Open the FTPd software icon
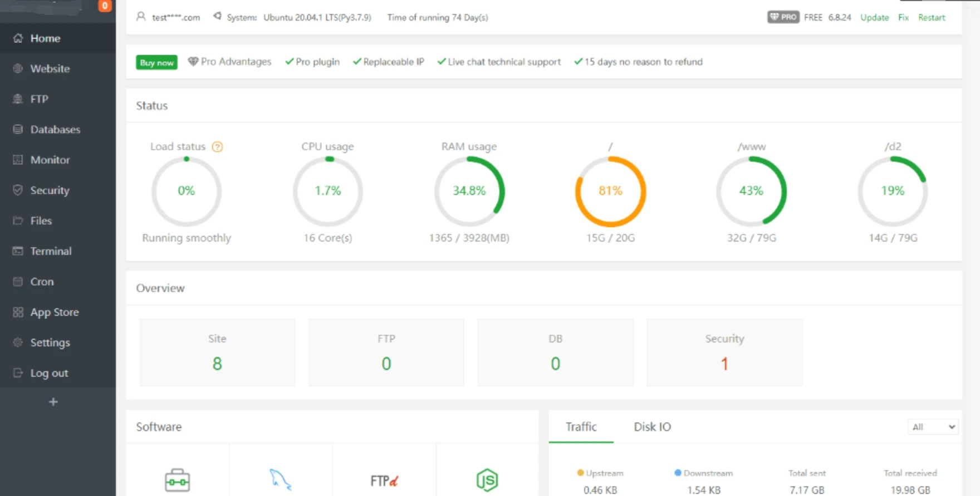The width and height of the screenshot is (980, 496). (x=384, y=480)
